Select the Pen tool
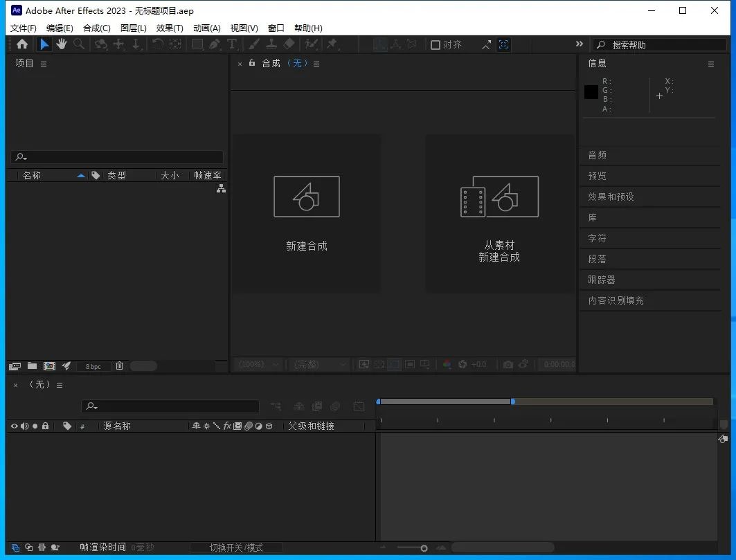The image size is (736, 560). click(215, 44)
